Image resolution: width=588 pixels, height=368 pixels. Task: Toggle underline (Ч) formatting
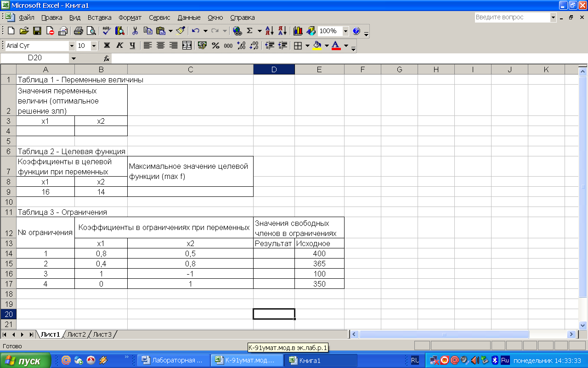click(133, 46)
